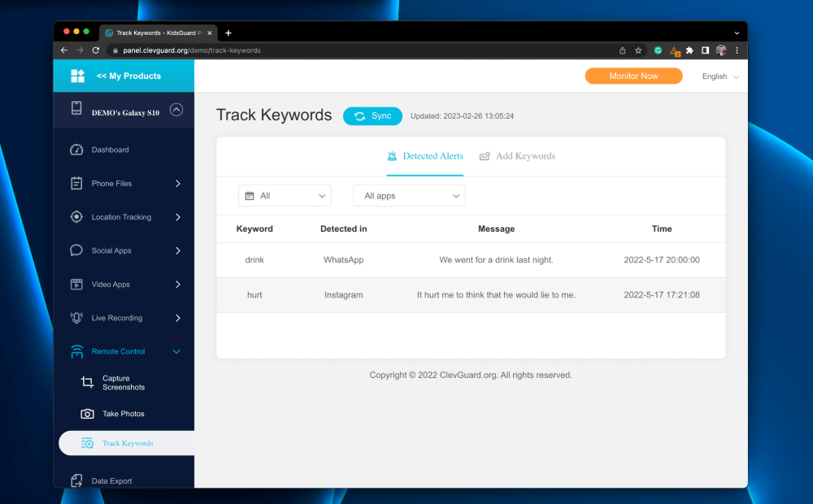Click the browser back arrow
This screenshot has height=504, width=813.
coord(63,50)
